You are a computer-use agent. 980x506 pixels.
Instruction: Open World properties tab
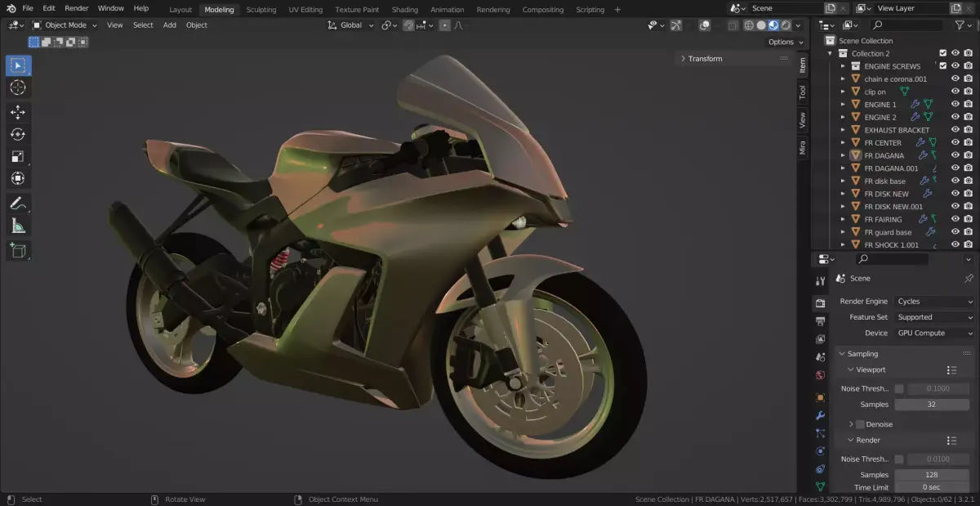click(820, 375)
